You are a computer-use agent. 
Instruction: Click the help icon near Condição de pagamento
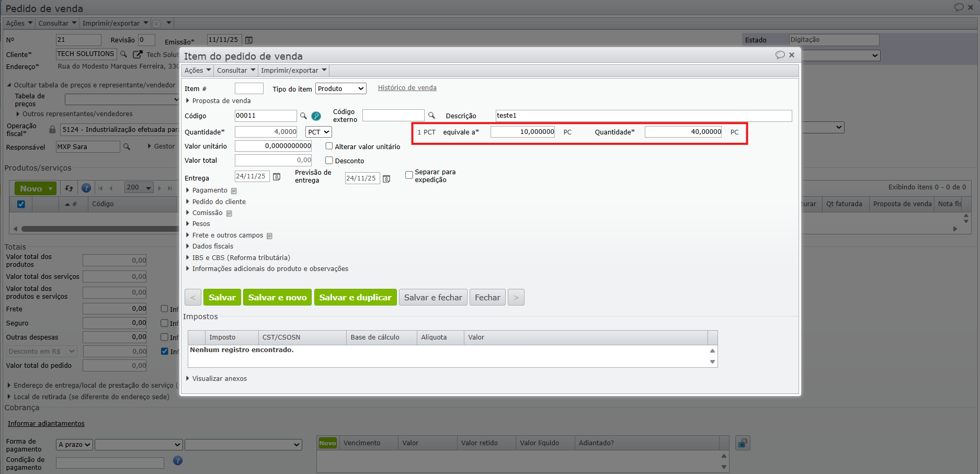click(178, 460)
